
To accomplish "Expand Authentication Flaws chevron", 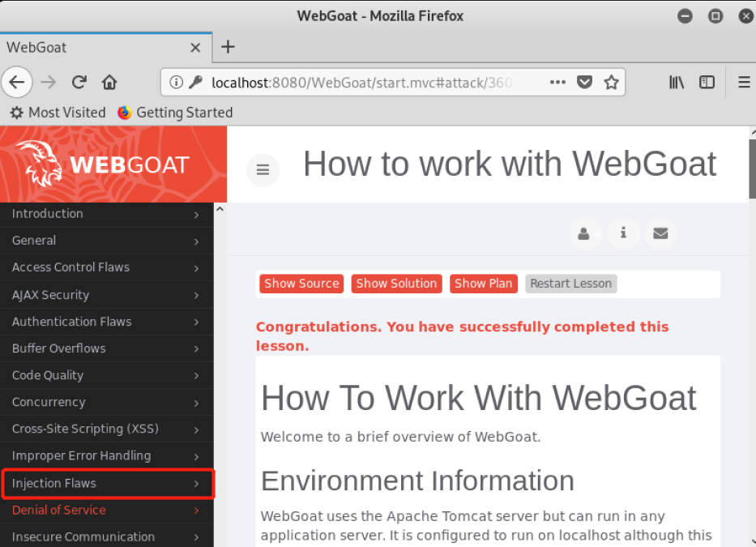I will pos(196,323).
